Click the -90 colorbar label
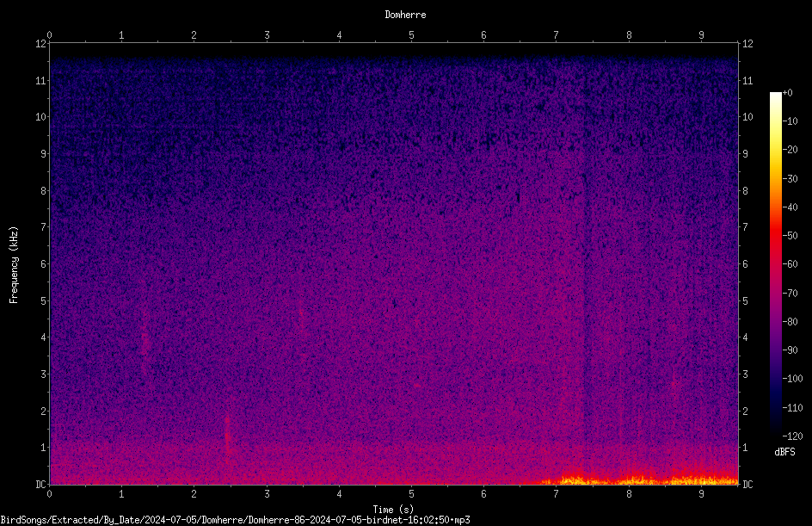812x526 pixels. (x=790, y=350)
